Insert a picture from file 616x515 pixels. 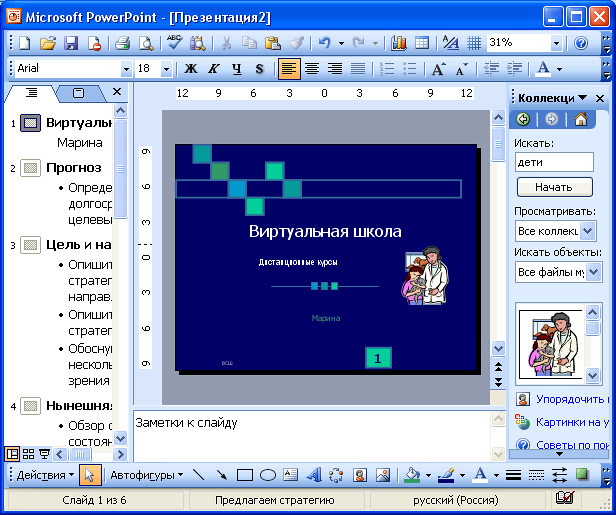point(383,475)
